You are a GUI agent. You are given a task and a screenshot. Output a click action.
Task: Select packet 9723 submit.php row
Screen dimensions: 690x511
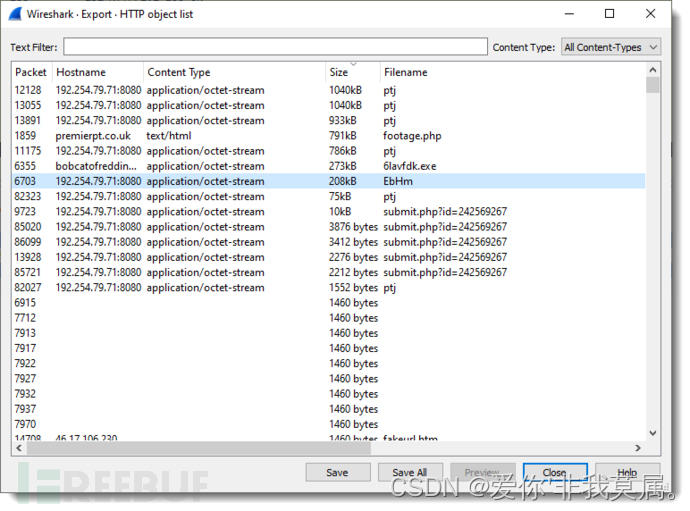(x=328, y=212)
